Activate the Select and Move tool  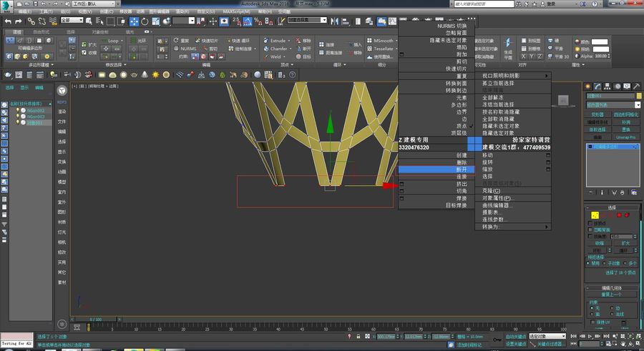[x=134, y=21]
